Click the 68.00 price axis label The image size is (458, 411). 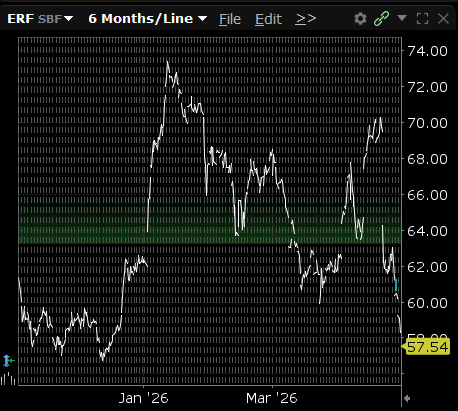(427, 159)
